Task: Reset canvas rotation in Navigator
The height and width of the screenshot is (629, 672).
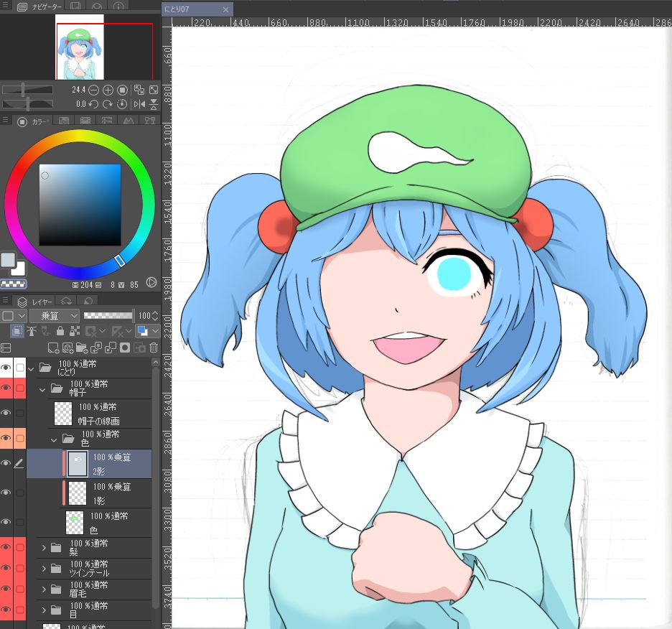Action: [122, 104]
